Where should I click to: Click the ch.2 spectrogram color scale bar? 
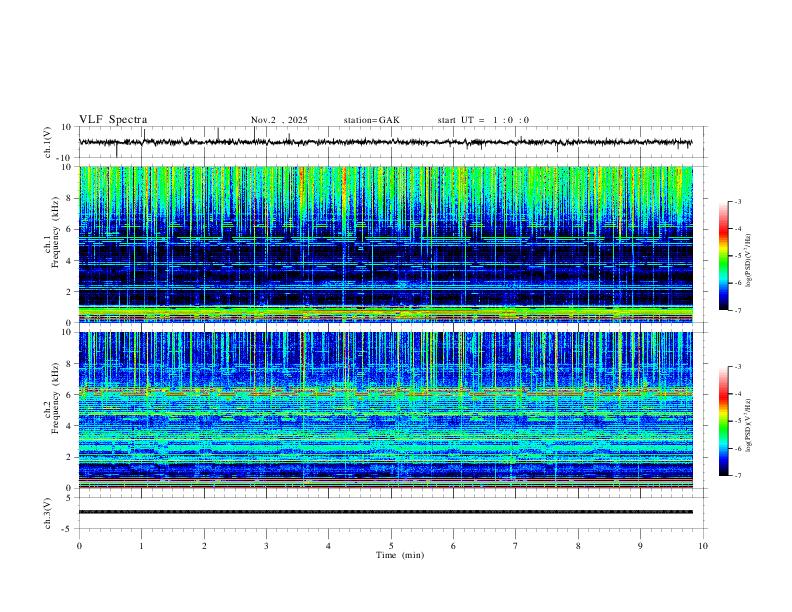click(x=724, y=421)
